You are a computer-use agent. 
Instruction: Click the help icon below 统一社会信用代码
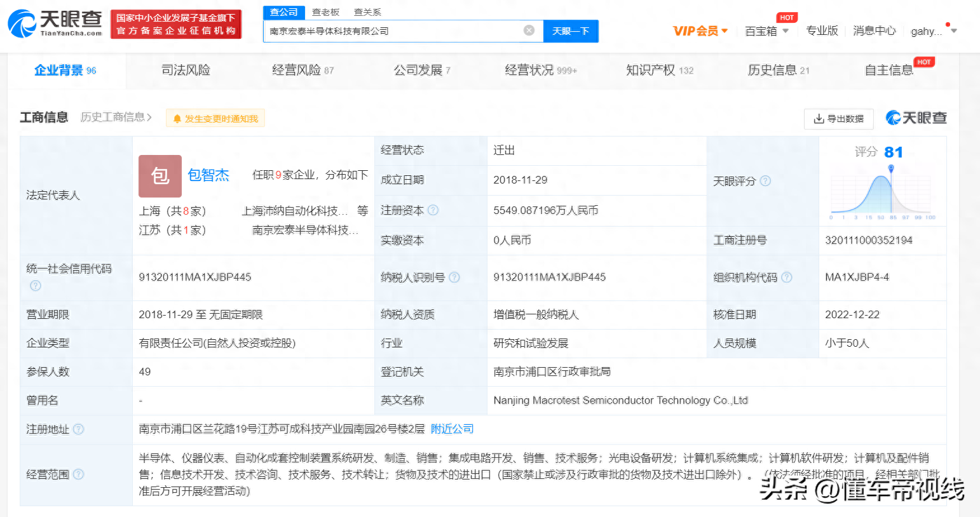[x=36, y=286]
